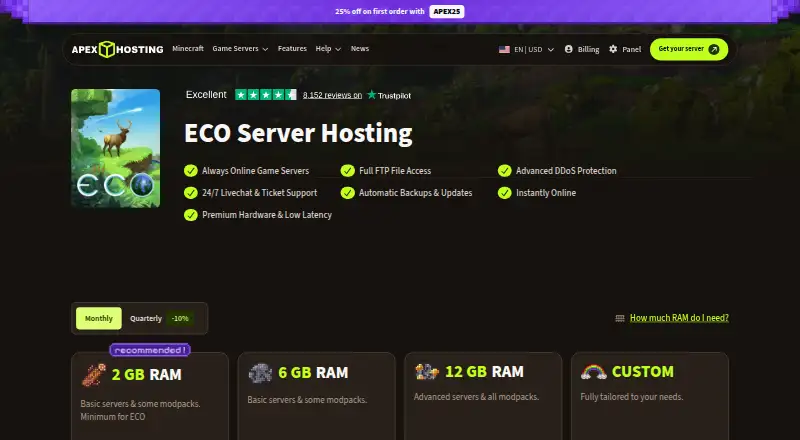Open the 8,152 reviews link
This screenshot has height=440, width=800.
332,95
